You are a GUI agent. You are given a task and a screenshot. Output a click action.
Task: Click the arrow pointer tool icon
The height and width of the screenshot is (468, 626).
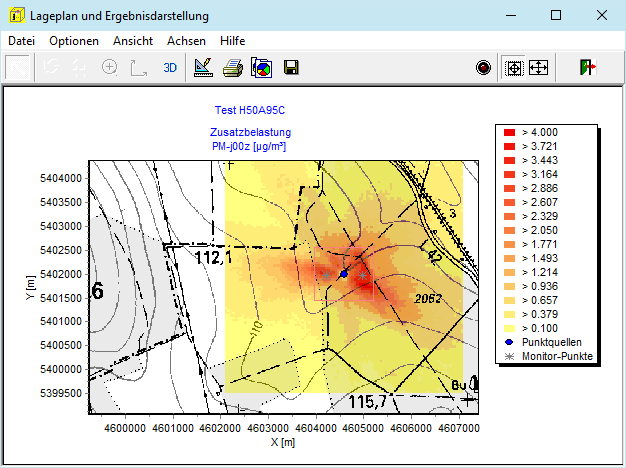pos(18,67)
